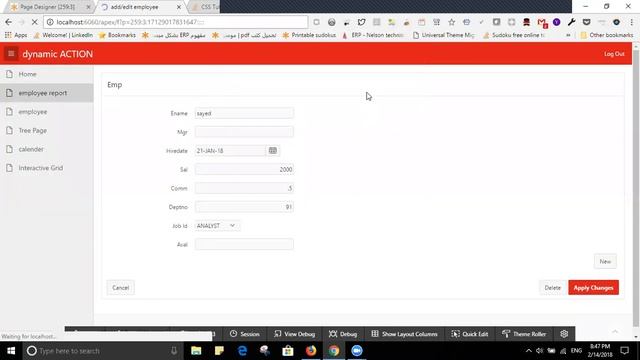
Task: Open developer toolbar settings gear
Action: (564, 334)
